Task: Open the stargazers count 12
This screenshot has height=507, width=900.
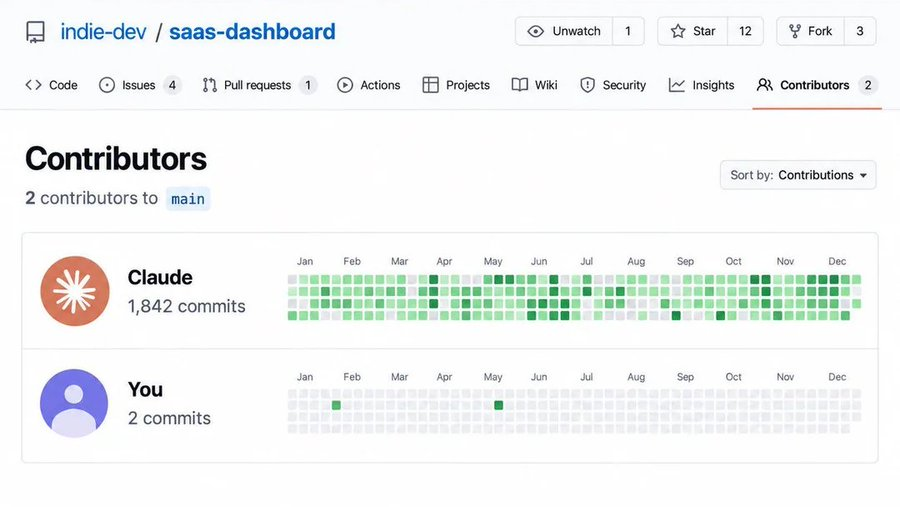Action: [745, 31]
